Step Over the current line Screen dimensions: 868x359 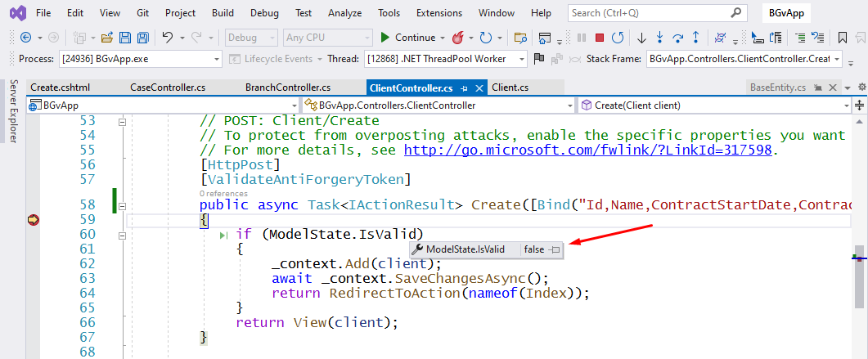pos(677,38)
